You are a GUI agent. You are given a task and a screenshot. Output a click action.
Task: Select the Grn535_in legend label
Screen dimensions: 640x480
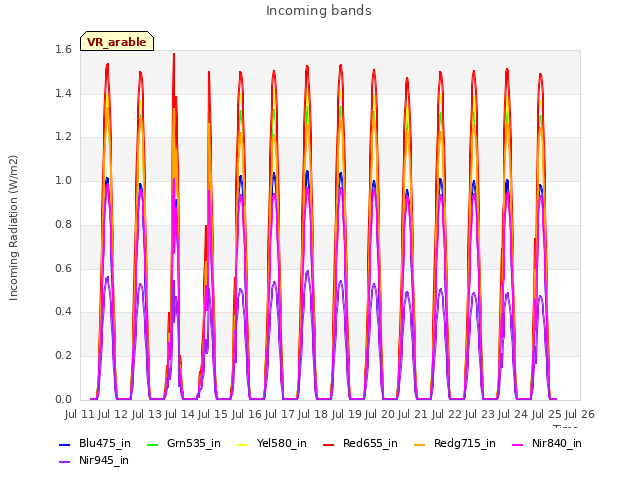tap(194, 444)
